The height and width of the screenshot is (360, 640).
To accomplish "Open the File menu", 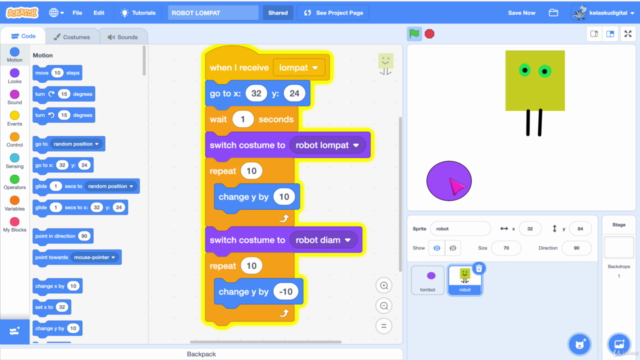I will pyautogui.click(x=77, y=13).
